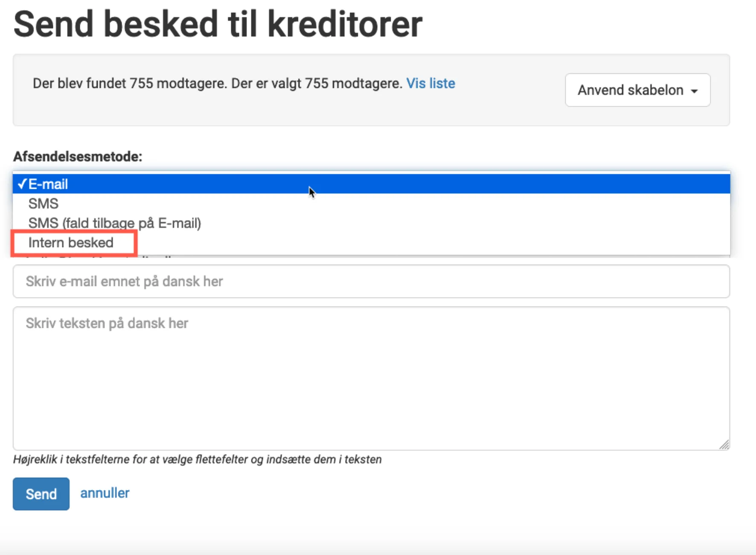
Task: Open the Anvend skabelon dropdown
Action: [637, 90]
